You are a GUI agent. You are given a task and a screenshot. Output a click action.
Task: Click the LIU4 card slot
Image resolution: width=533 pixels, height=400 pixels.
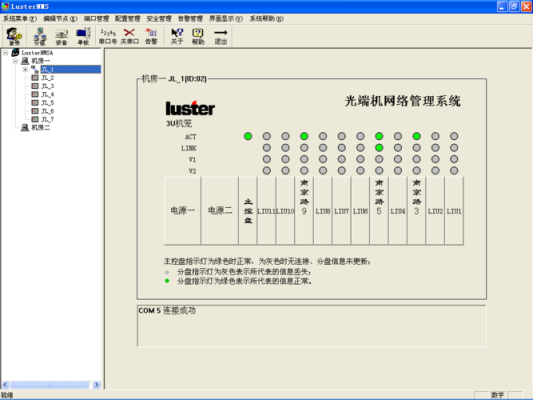tap(397, 210)
